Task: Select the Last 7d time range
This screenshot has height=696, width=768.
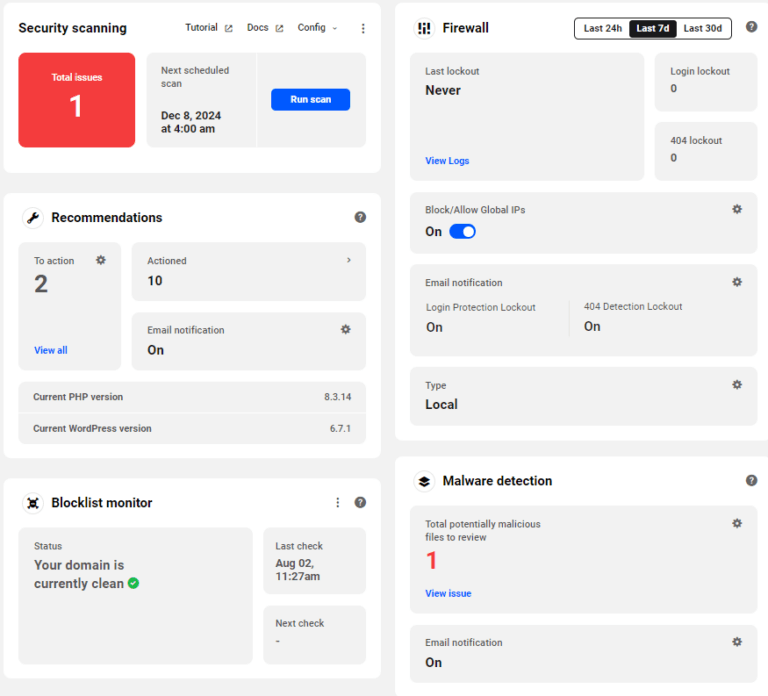Action: [x=652, y=28]
